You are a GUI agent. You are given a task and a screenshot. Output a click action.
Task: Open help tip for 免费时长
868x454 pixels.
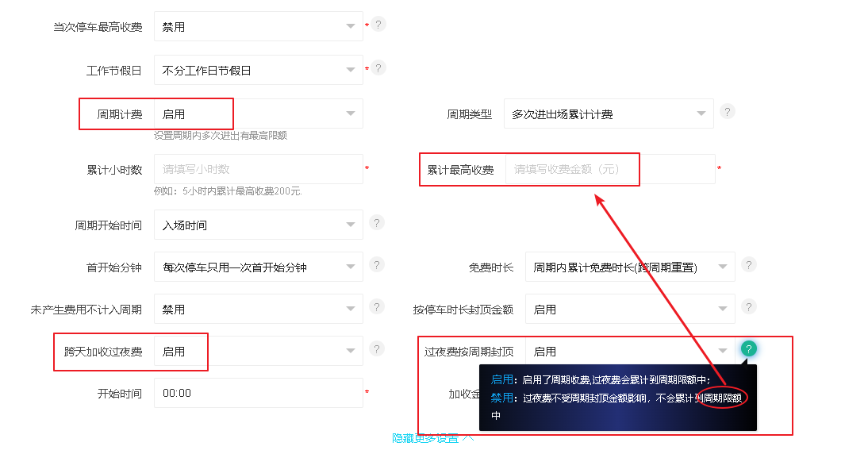(x=748, y=265)
